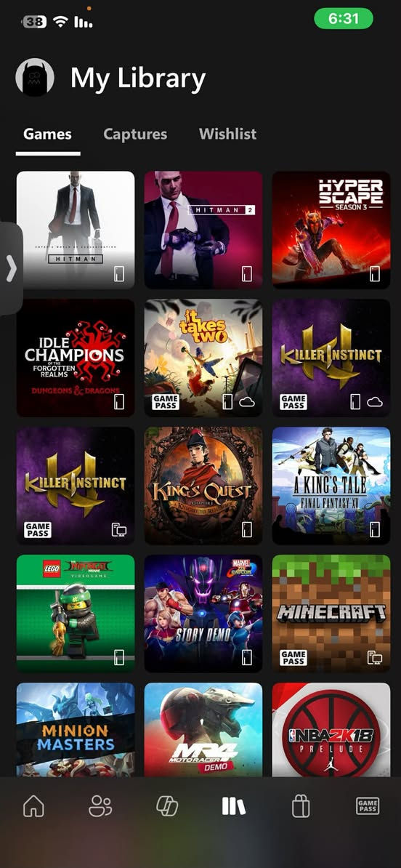Open the Store bag icon
Screen dimensions: 401x868
tap(300, 806)
